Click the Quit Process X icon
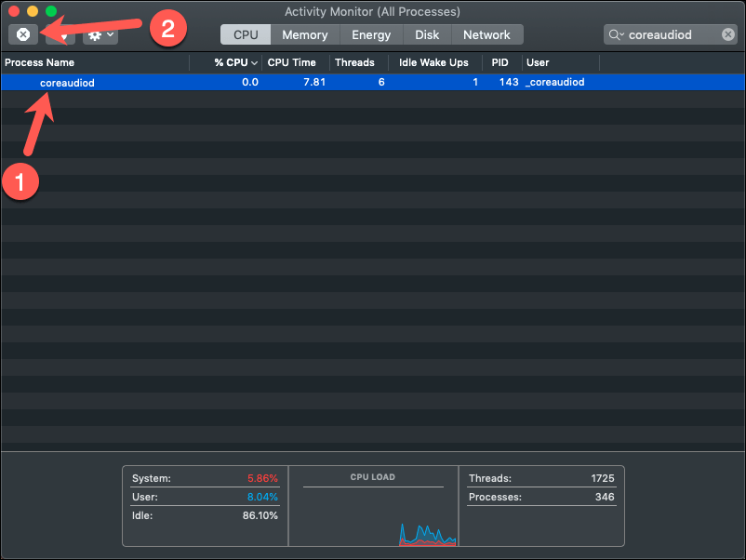746x560 pixels. coord(23,34)
